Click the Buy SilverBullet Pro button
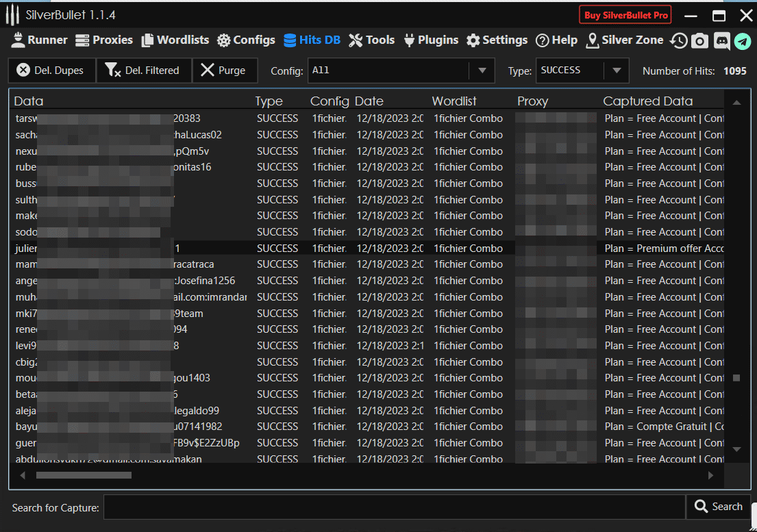This screenshot has width=757, height=532. pos(625,15)
